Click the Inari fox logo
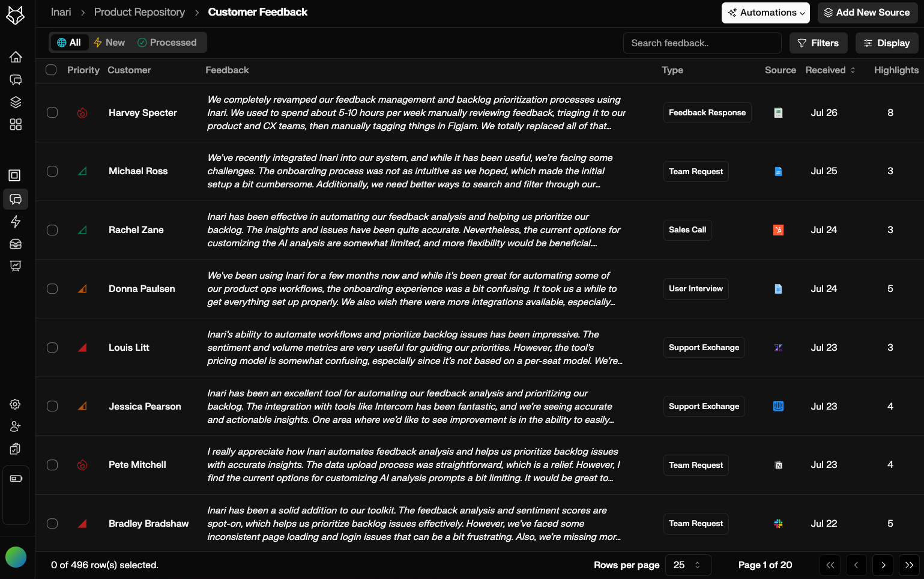924x579 pixels. point(16,15)
